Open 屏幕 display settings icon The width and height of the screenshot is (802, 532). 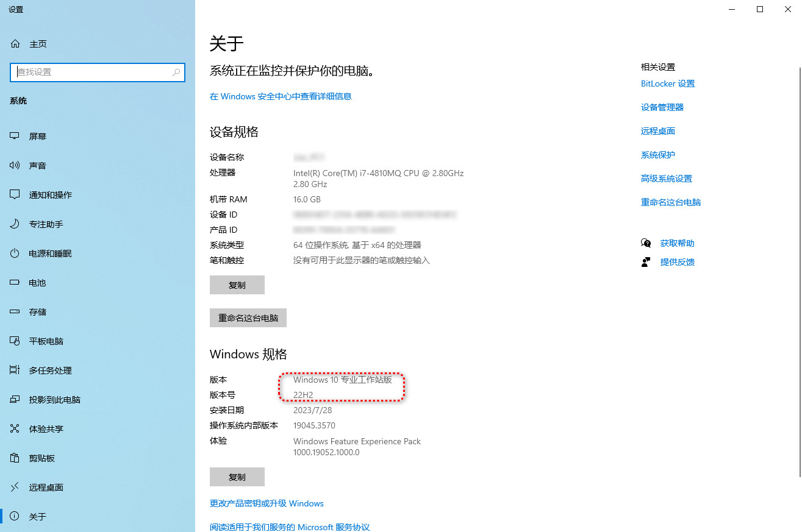point(15,137)
